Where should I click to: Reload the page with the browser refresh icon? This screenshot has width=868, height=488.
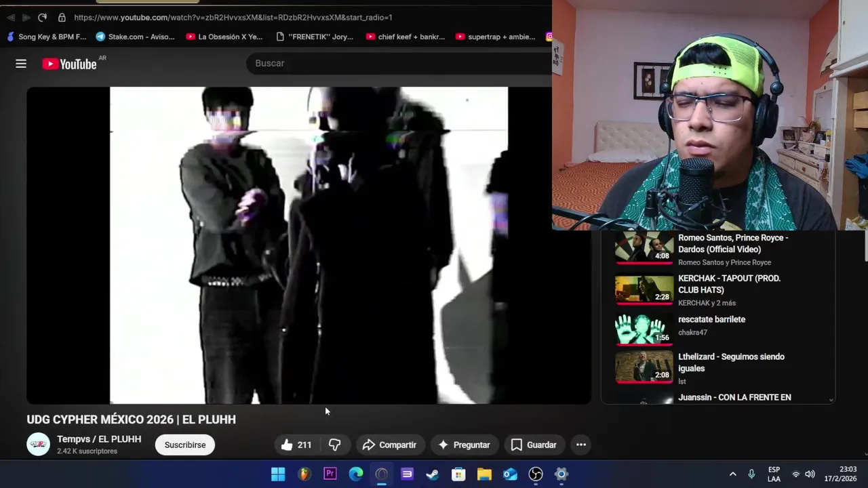(42, 17)
